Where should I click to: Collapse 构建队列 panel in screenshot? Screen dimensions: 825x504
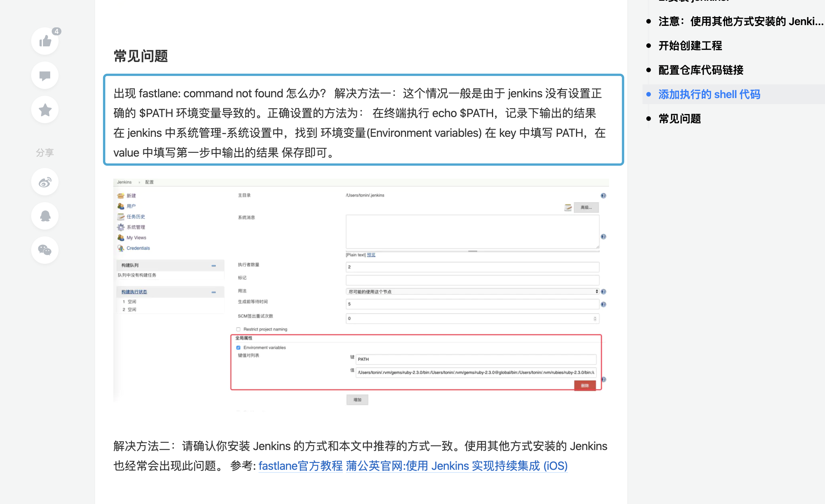click(x=214, y=265)
